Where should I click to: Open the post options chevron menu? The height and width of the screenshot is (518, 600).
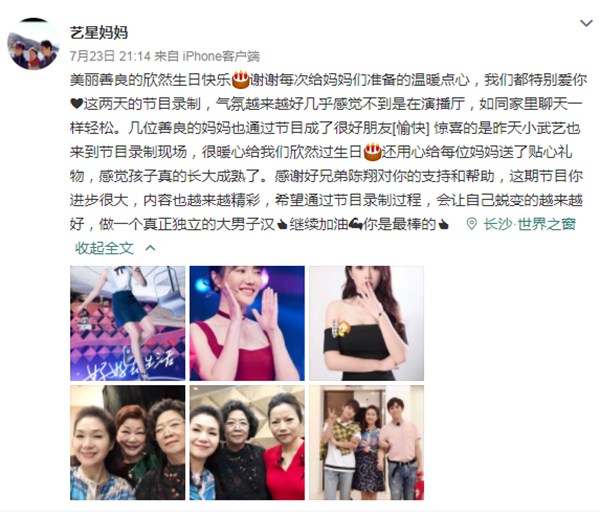pyautogui.click(x=586, y=24)
